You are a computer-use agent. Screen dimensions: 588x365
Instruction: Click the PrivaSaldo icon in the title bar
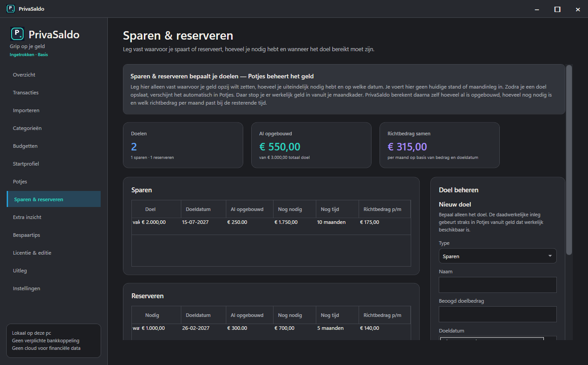coord(11,9)
